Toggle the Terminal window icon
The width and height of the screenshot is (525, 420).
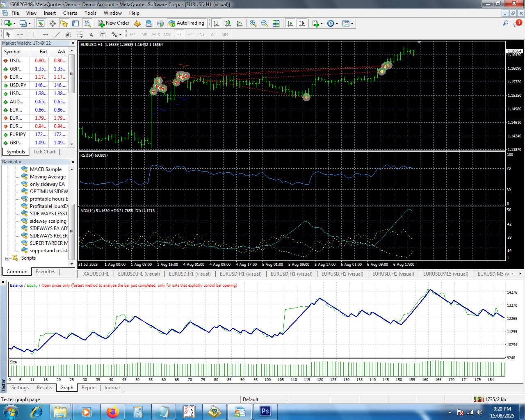[x=75, y=23]
